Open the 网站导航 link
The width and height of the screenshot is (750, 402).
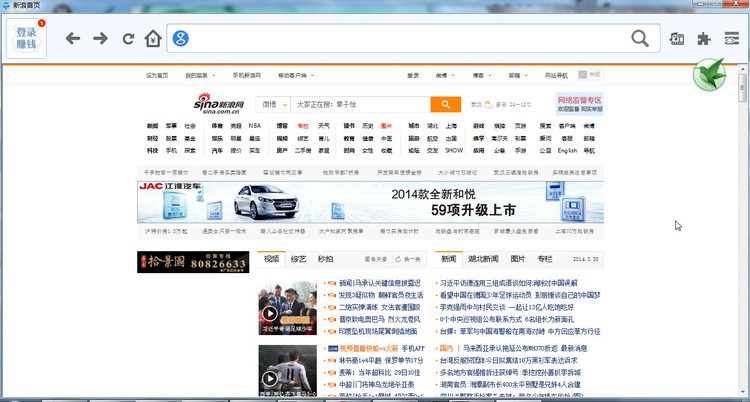[556, 76]
